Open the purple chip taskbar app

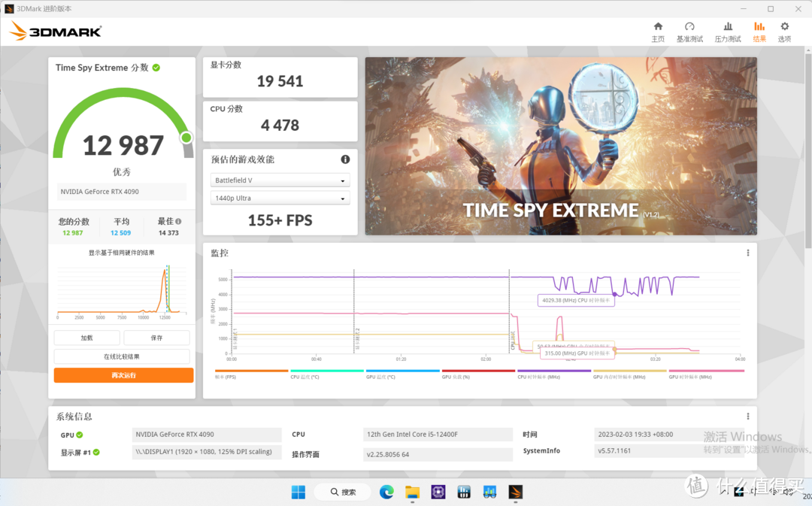pos(438,492)
